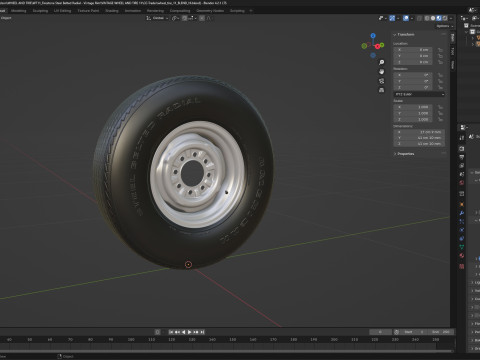Open object visibility and selectability dropdown
The image size is (480, 360).
(382, 18)
